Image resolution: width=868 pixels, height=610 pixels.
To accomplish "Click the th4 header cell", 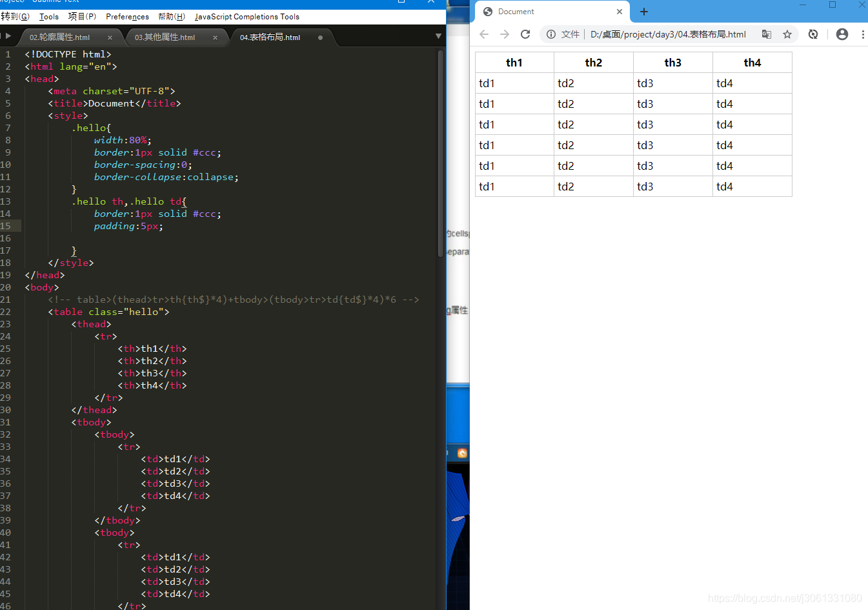I will tap(752, 63).
